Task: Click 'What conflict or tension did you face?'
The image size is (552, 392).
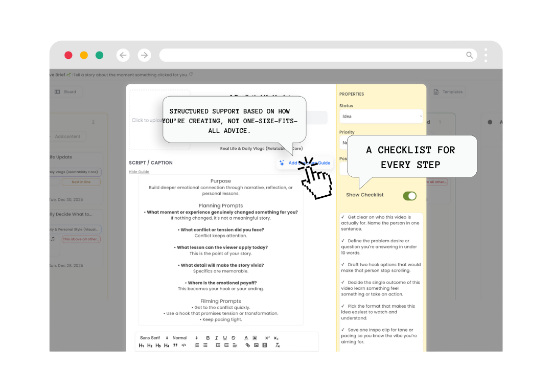Action: point(222,230)
